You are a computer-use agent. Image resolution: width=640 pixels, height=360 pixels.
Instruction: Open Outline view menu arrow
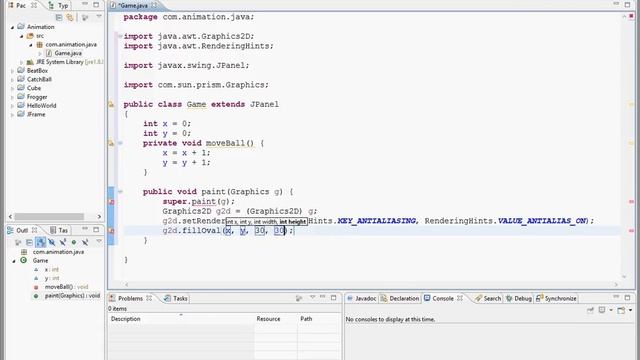[x=98, y=242]
